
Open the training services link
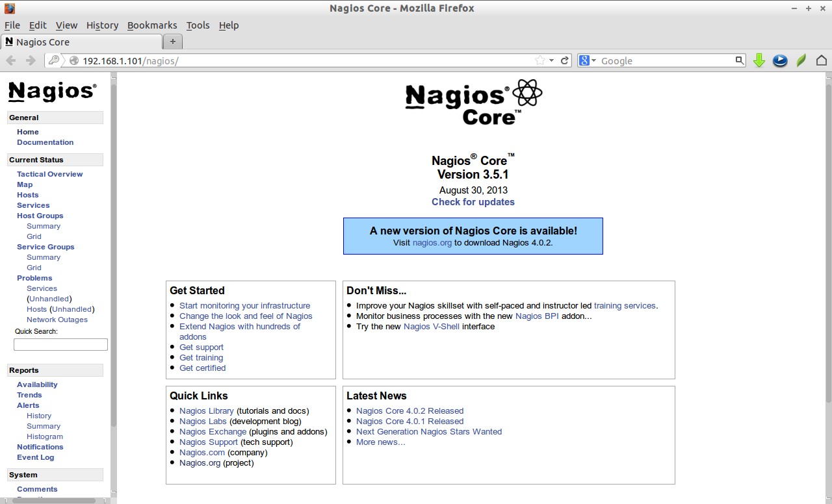click(625, 305)
